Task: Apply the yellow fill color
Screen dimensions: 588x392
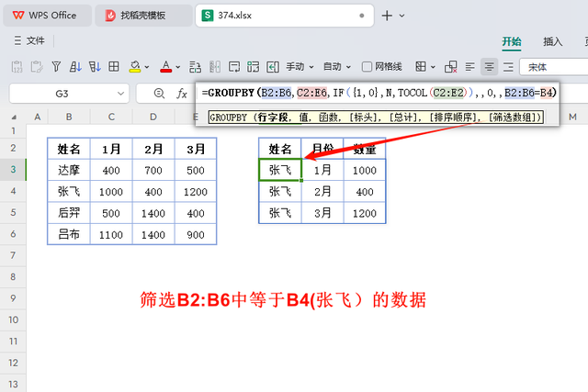Action: [x=135, y=67]
